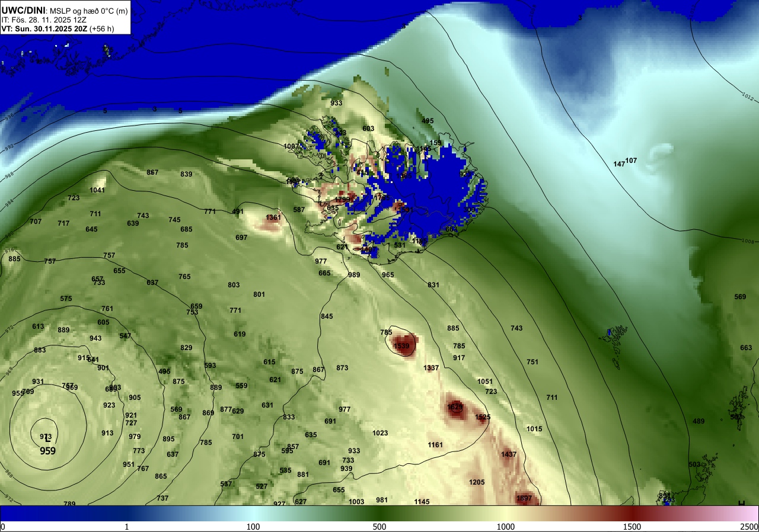Click the '873' height value

[342, 368]
